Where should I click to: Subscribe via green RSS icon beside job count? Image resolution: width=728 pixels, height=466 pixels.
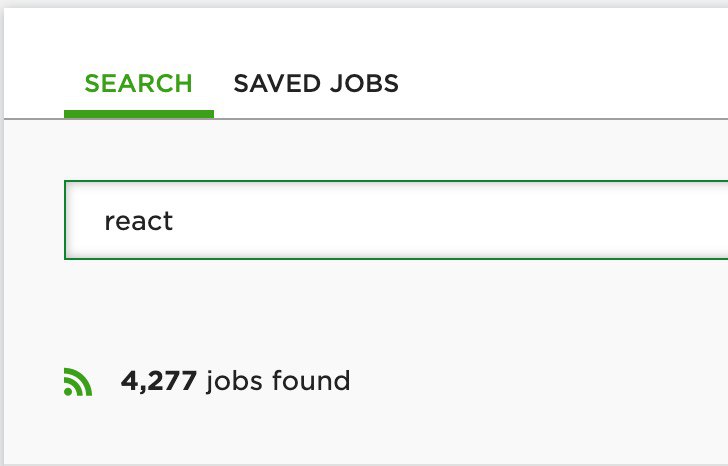[78, 382]
